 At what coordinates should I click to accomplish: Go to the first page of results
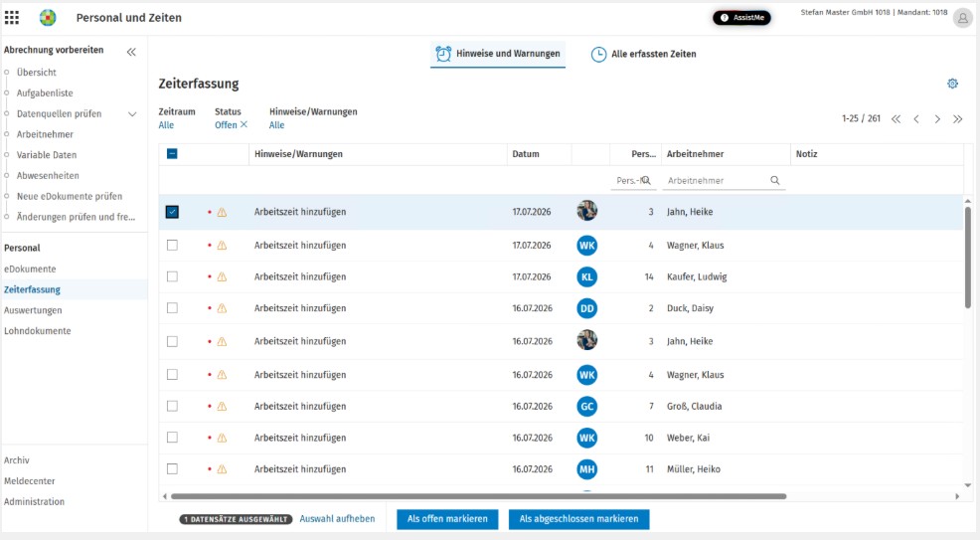point(896,118)
